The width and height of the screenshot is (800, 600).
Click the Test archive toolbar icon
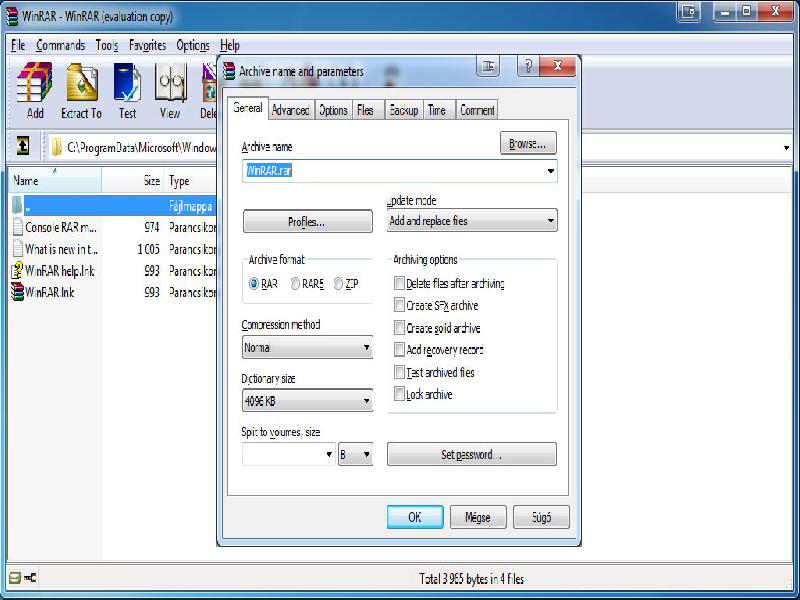pyautogui.click(x=127, y=82)
